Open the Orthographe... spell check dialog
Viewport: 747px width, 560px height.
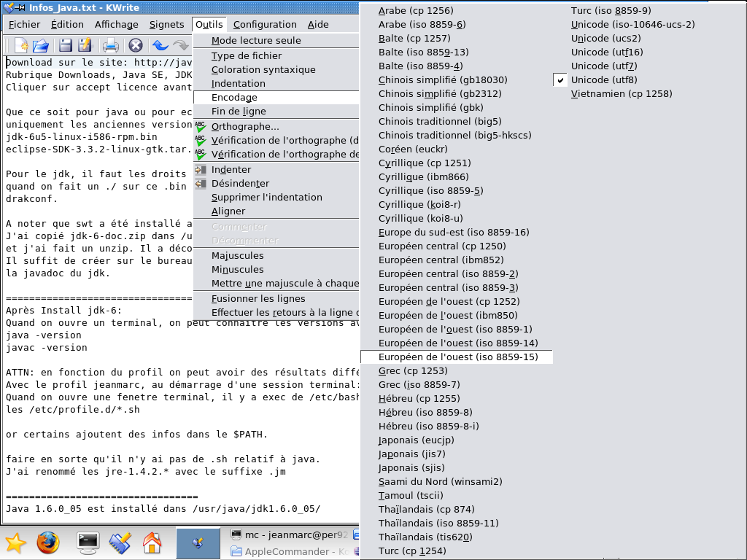pos(276,127)
